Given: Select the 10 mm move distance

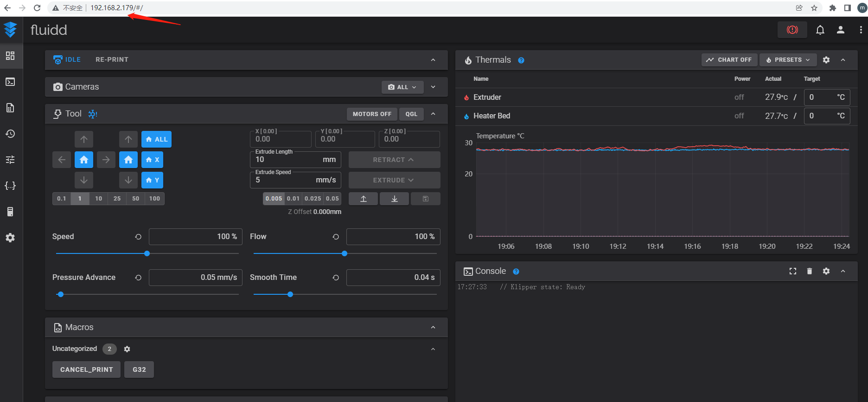Looking at the screenshot, I should click(98, 199).
